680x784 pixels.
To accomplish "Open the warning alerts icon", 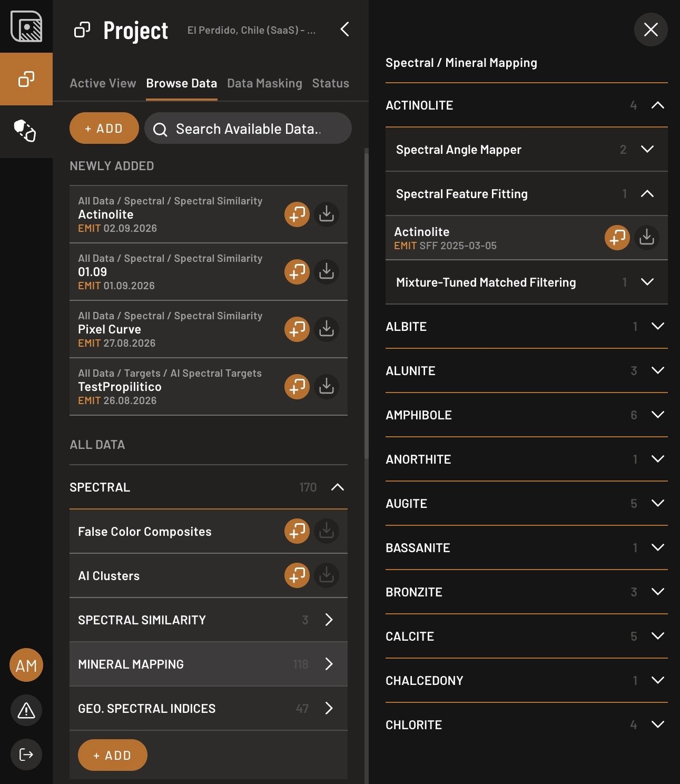I will click(x=26, y=710).
